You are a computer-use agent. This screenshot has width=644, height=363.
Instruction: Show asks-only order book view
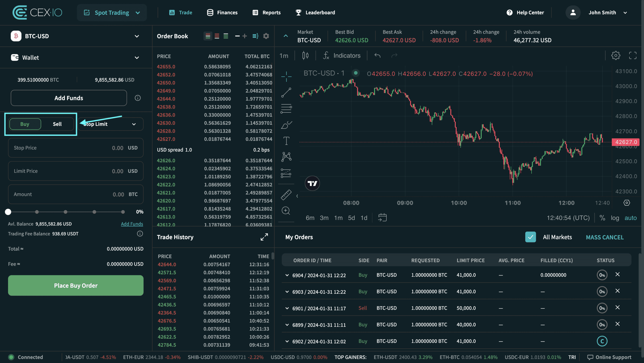pyautogui.click(x=217, y=36)
